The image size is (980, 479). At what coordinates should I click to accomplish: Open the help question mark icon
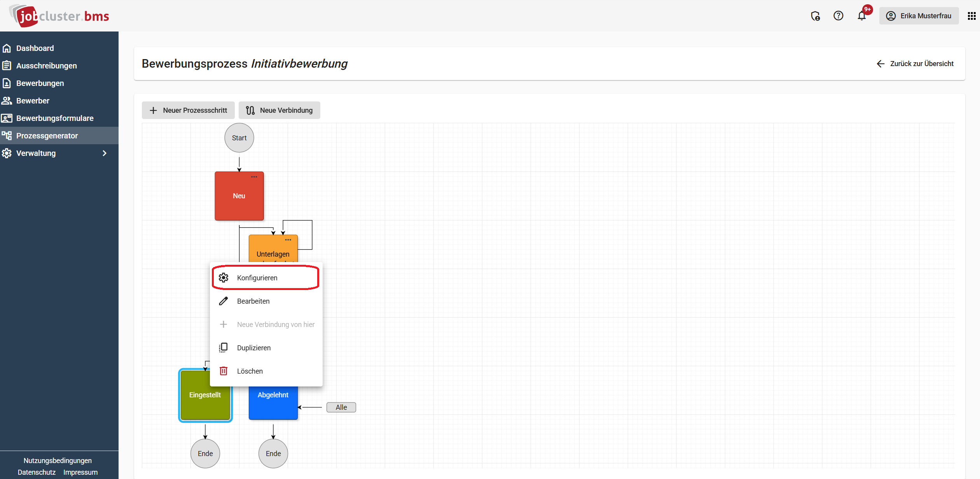coord(838,16)
